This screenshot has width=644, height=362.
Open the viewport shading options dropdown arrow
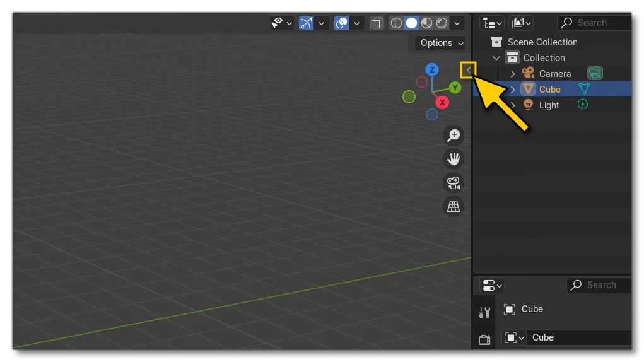tap(457, 23)
